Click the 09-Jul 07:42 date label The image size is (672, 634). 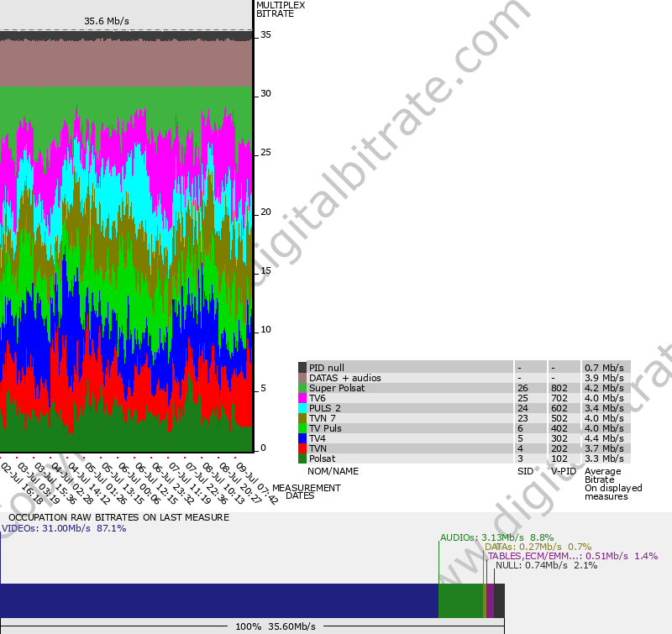[257, 483]
